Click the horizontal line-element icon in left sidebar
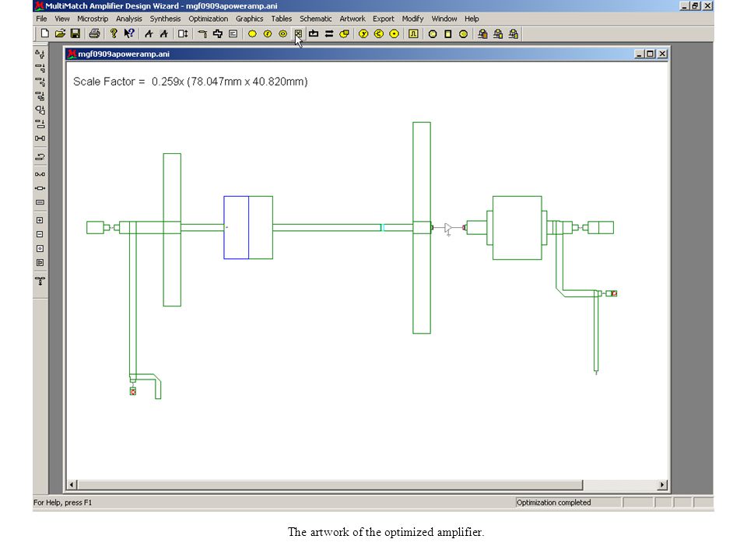The height and width of the screenshot is (560, 747). [x=40, y=188]
